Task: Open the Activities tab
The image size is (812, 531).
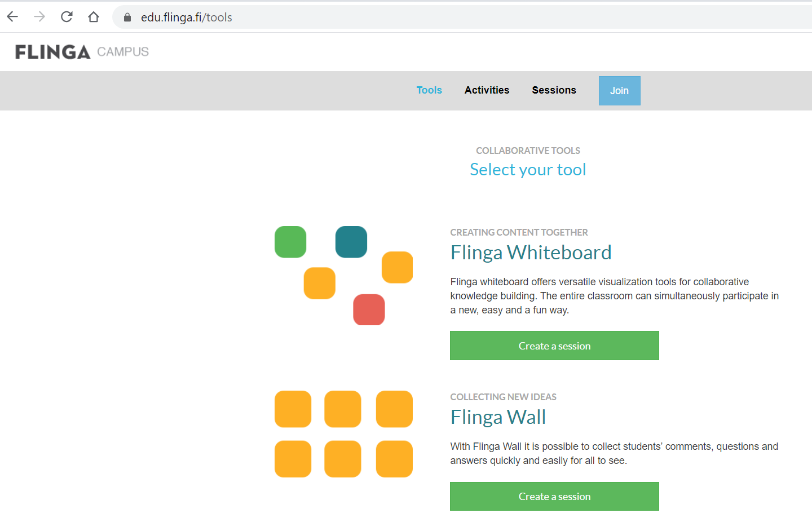Action: click(x=487, y=90)
